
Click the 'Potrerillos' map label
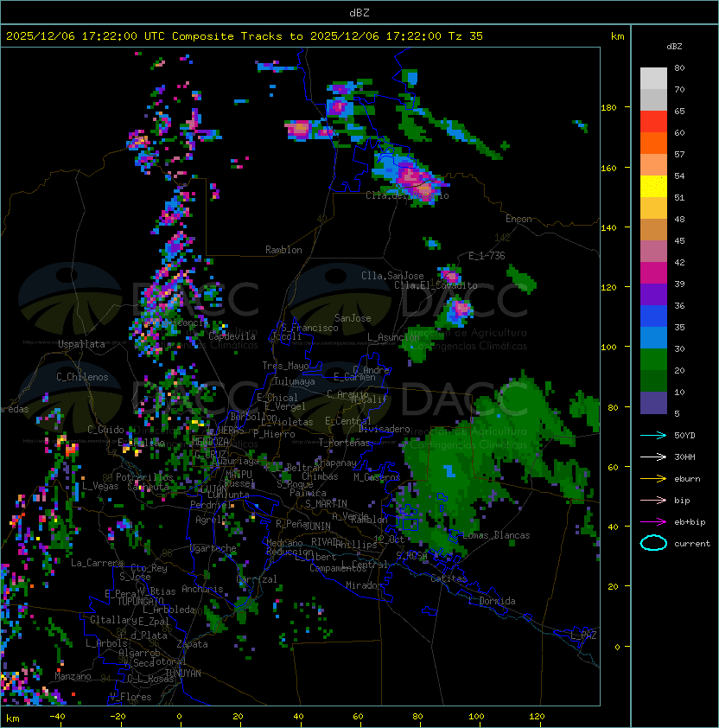click(144, 477)
